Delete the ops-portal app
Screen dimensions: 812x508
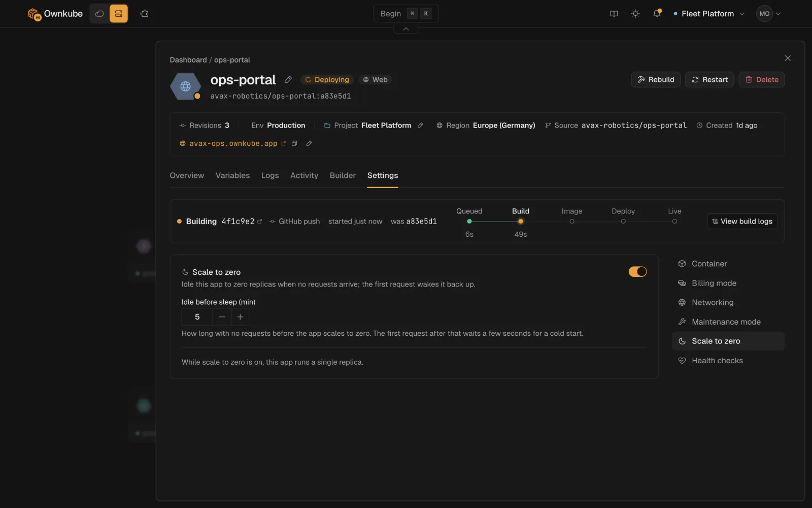(762, 80)
